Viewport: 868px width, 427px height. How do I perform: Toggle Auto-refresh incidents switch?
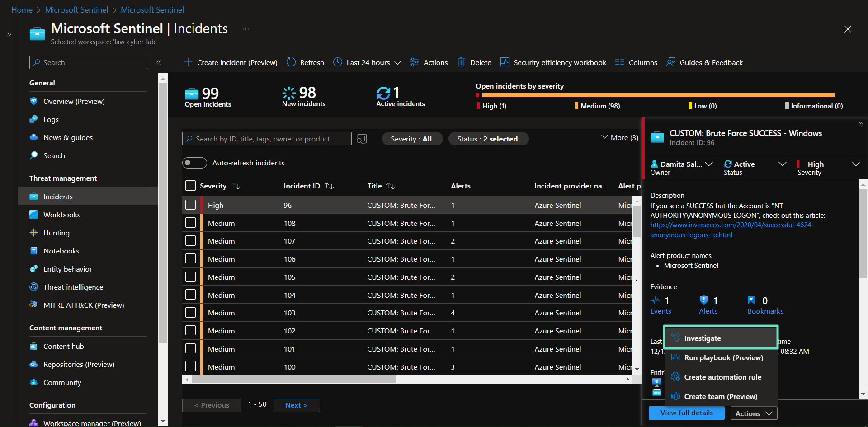point(194,163)
